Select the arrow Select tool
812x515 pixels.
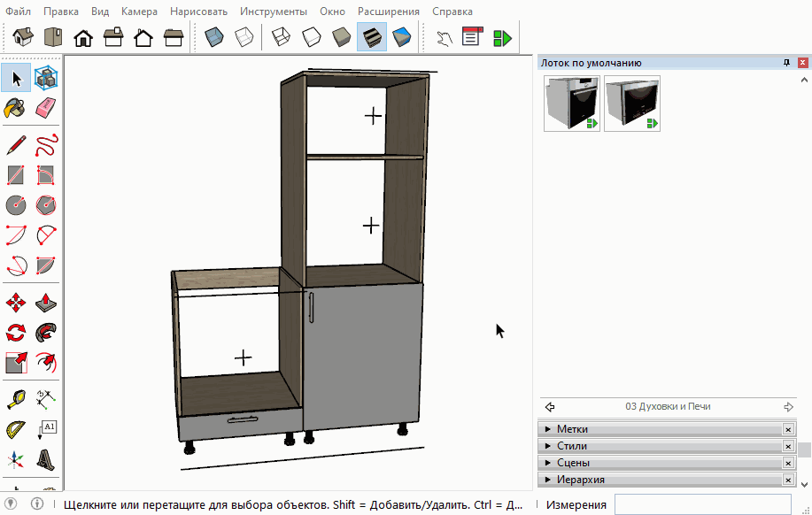point(16,79)
